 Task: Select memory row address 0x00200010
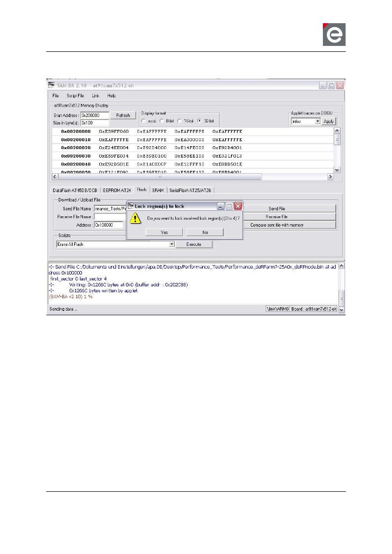pos(76,140)
